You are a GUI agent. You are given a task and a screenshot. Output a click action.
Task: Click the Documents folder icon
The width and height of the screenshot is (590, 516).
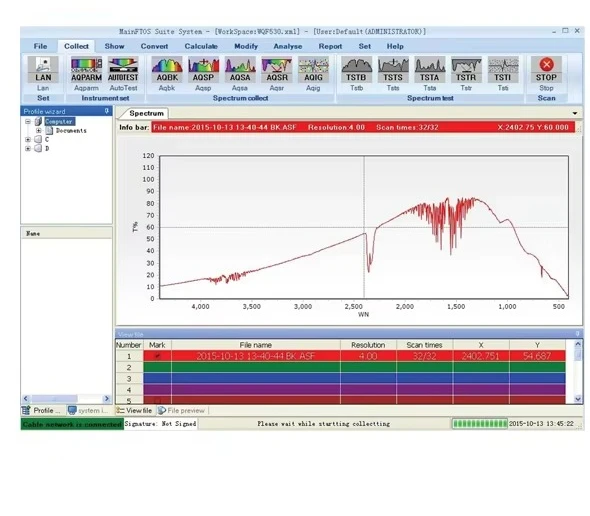pos(49,131)
